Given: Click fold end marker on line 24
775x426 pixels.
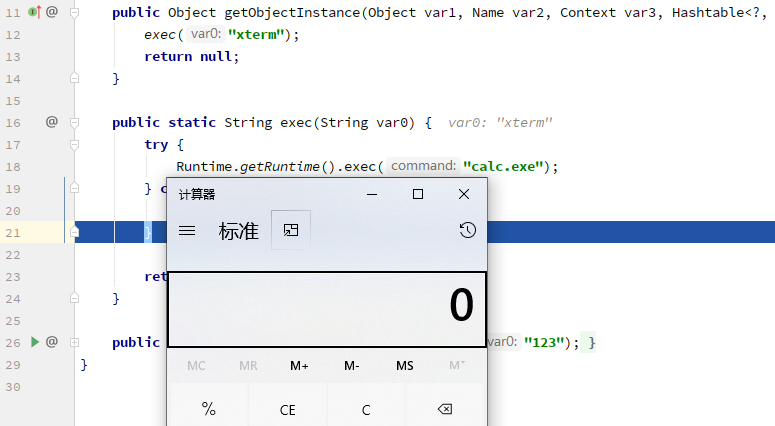Looking at the screenshot, I should 74,298.
